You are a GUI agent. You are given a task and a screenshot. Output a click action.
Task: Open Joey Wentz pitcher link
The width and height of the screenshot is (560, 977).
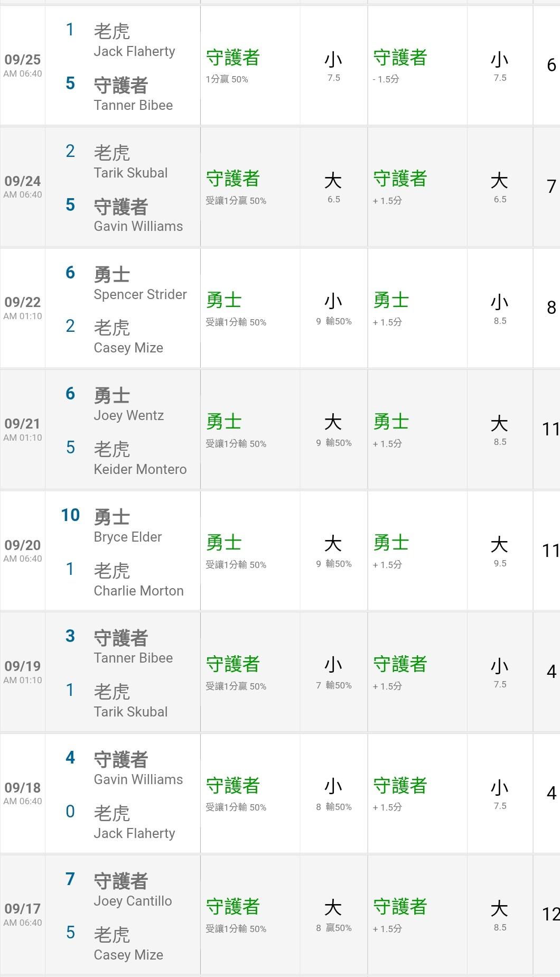click(128, 415)
